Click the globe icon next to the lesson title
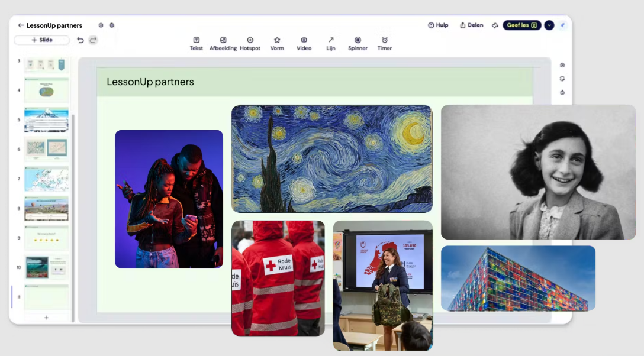644x356 pixels. [112, 25]
